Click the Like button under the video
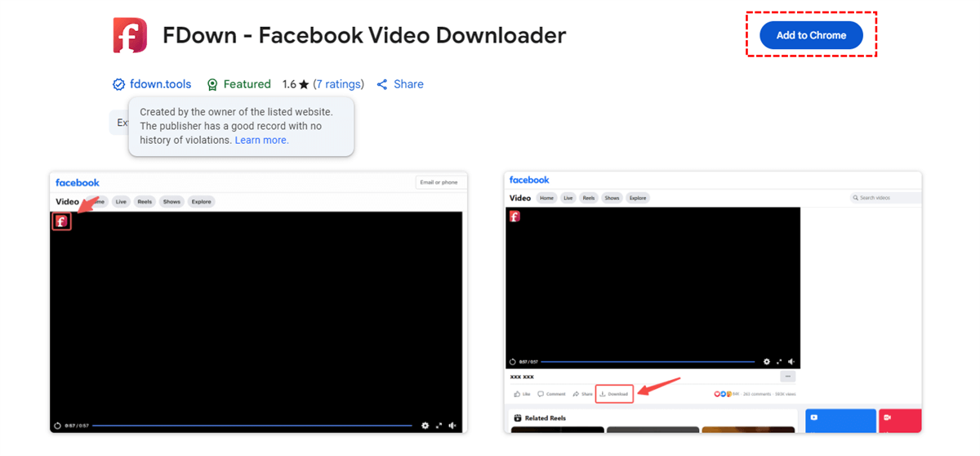The height and width of the screenshot is (456, 980). (x=523, y=394)
